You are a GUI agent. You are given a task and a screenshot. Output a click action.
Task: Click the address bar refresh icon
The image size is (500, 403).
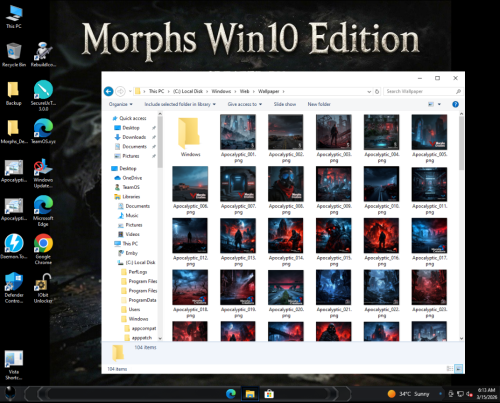(x=377, y=91)
